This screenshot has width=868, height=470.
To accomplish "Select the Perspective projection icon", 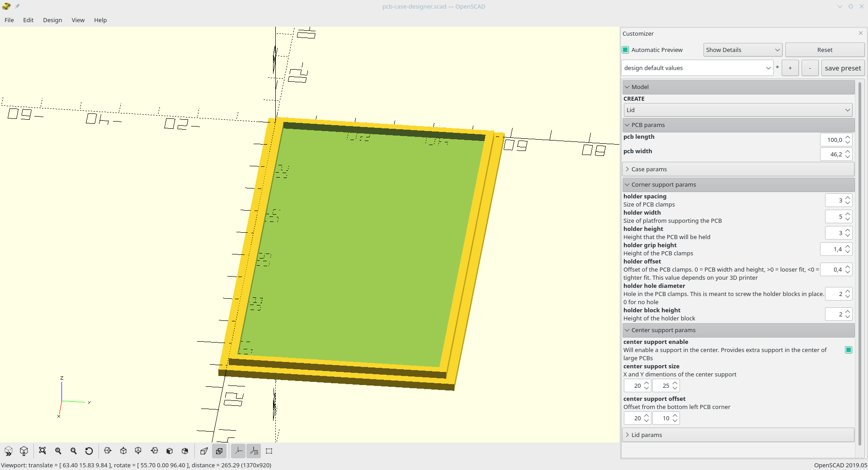I will (x=204, y=451).
